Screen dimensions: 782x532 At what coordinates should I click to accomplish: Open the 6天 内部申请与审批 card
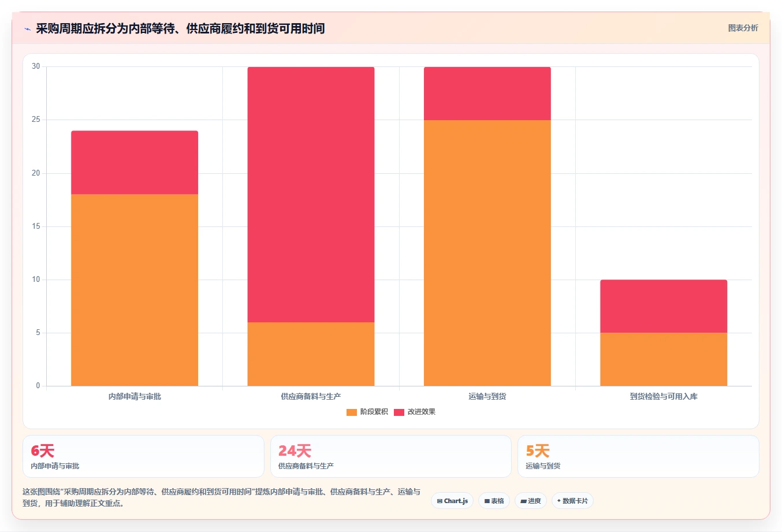[x=143, y=456]
